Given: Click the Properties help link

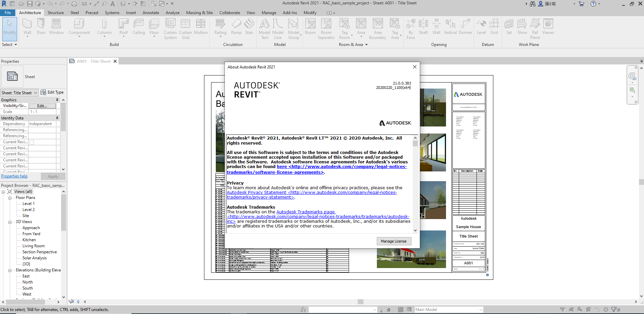Looking at the screenshot, I should click(x=14, y=176).
